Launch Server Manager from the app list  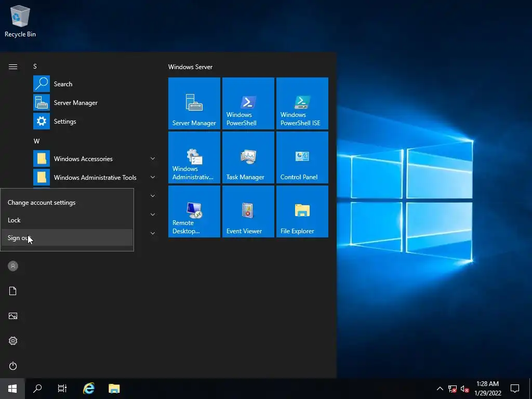pos(95,102)
